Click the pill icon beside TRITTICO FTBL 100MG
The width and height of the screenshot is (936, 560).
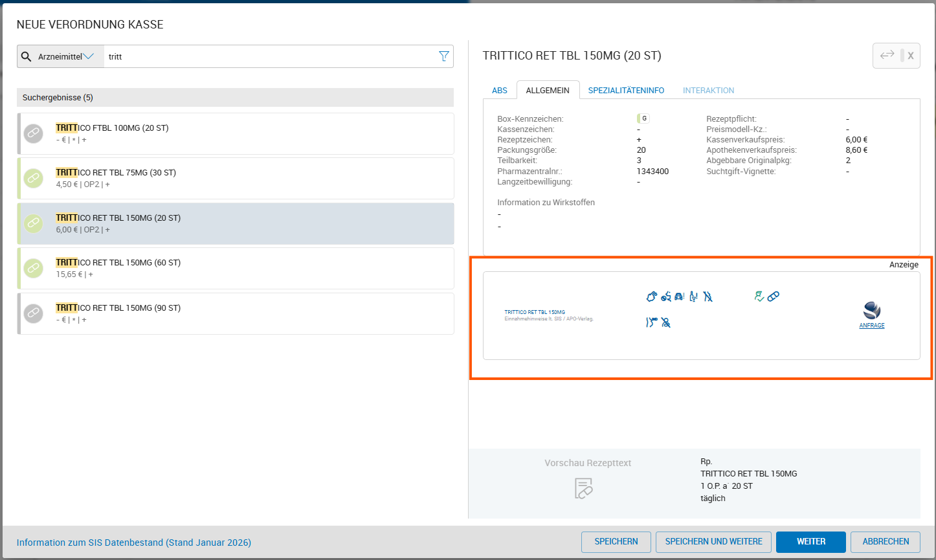pyautogui.click(x=33, y=133)
